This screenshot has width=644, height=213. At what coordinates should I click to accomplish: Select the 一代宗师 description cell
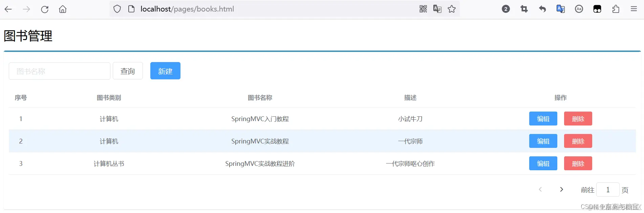[410, 141]
